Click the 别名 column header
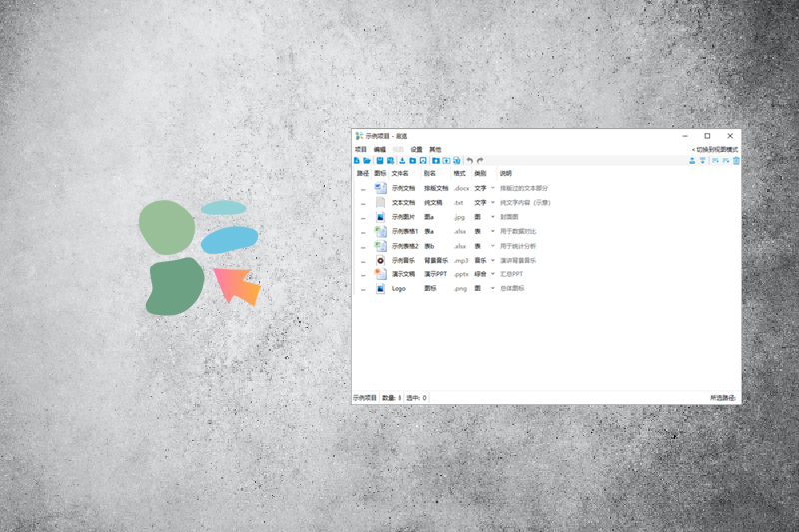This screenshot has width=799, height=532. [x=430, y=173]
